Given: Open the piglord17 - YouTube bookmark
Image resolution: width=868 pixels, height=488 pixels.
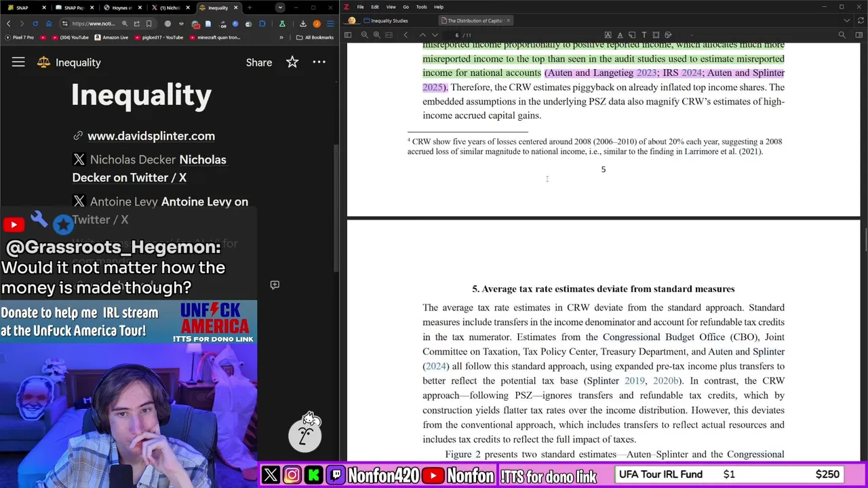Looking at the screenshot, I should (x=159, y=37).
